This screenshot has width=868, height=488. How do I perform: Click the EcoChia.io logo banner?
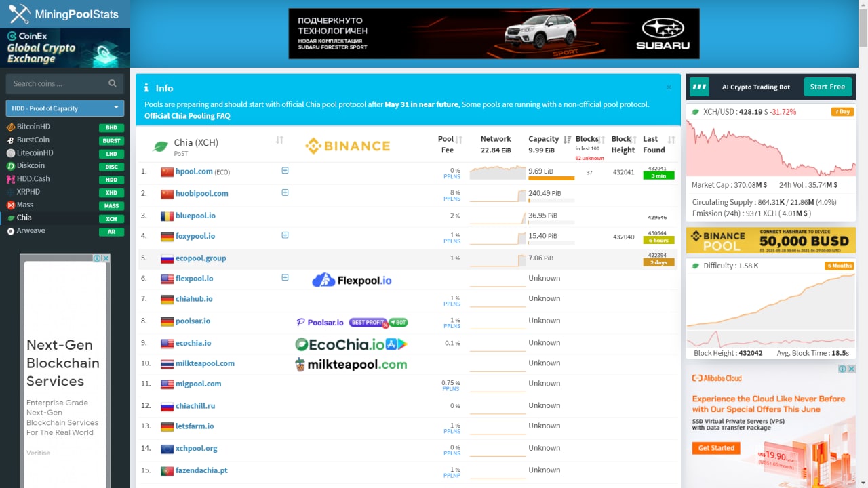pyautogui.click(x=351, y=344)
